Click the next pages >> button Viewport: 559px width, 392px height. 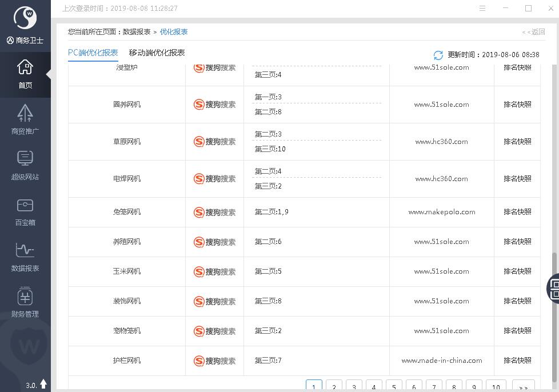click(x=523, y=386)
